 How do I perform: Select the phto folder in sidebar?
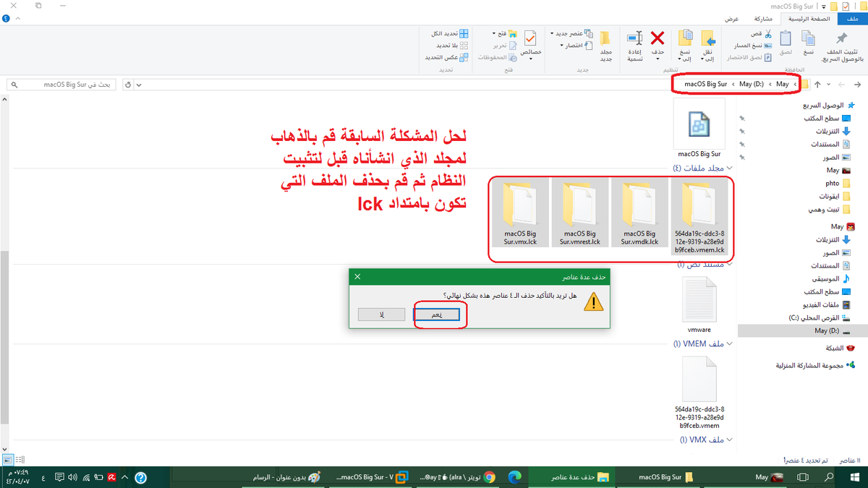(x=837, y=184)
